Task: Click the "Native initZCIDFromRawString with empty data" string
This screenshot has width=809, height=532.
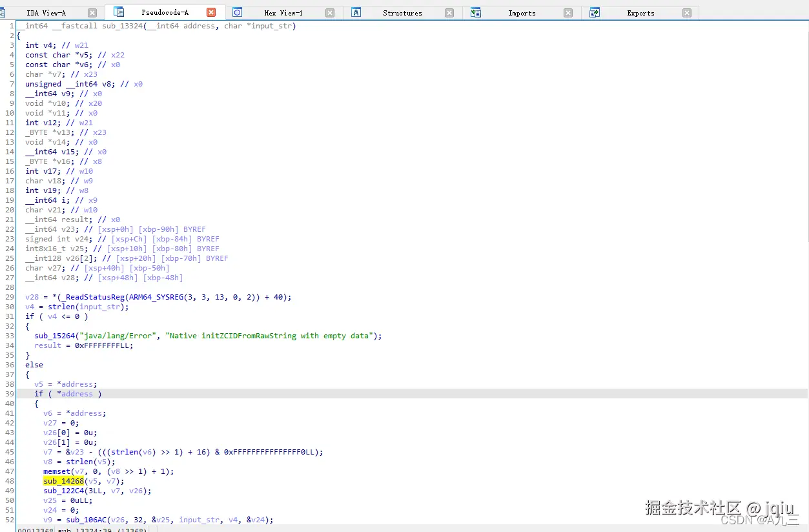Action: 269,336
